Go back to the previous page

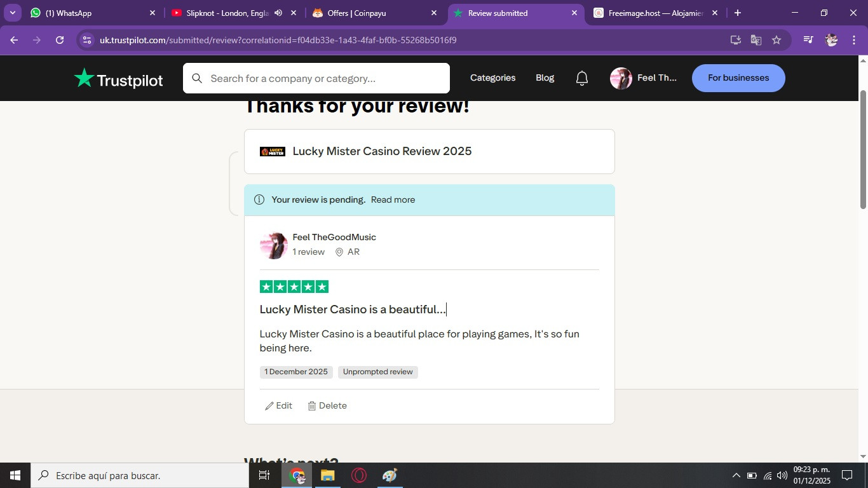pos(14,40)
